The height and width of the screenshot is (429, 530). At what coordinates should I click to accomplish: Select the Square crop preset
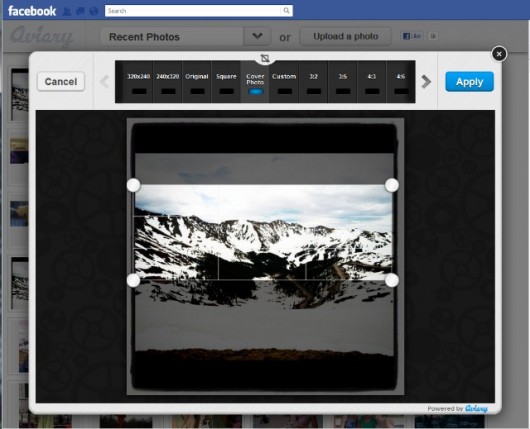226,81
